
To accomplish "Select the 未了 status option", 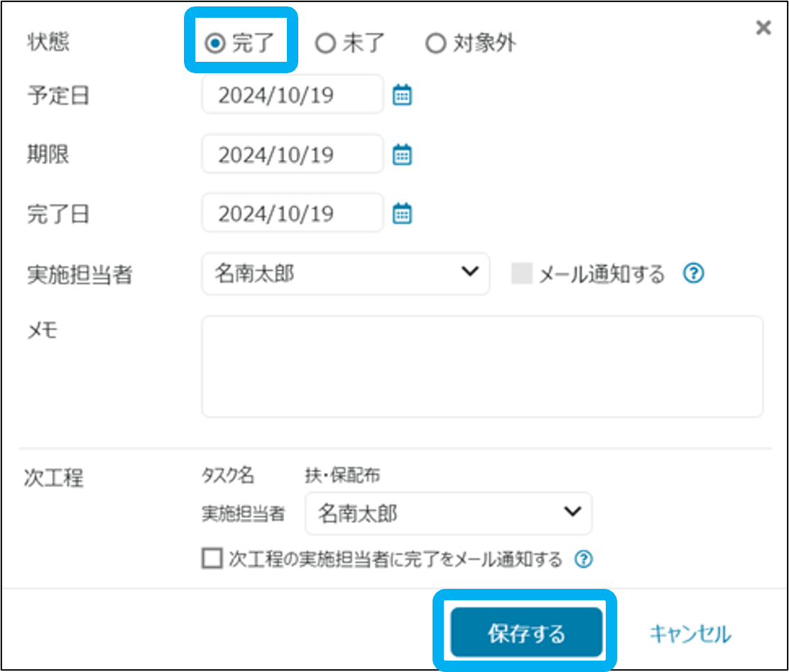I will pyautogui.click(x=325, y=44).
